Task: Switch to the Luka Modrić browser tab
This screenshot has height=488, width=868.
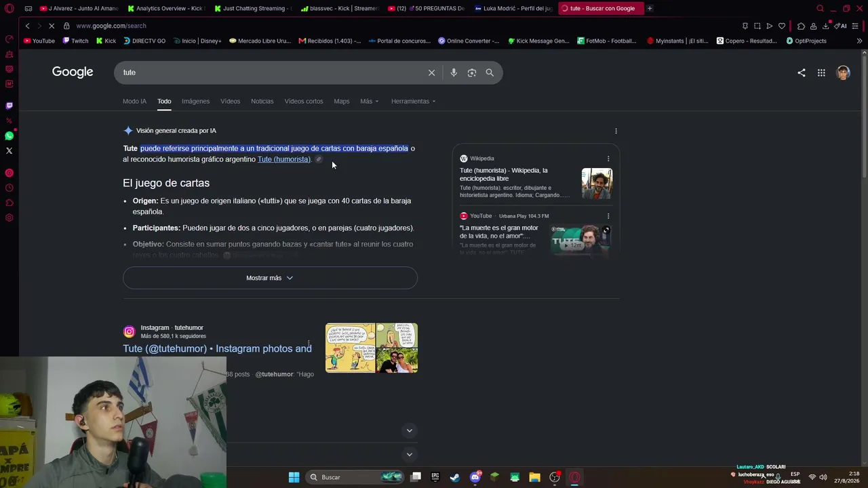Action: [513, 8]
